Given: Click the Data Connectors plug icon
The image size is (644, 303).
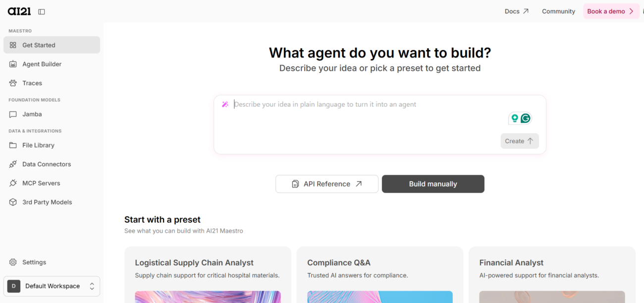Looking at the screenshot, I should pyautogui.click(x=13, y=164).
